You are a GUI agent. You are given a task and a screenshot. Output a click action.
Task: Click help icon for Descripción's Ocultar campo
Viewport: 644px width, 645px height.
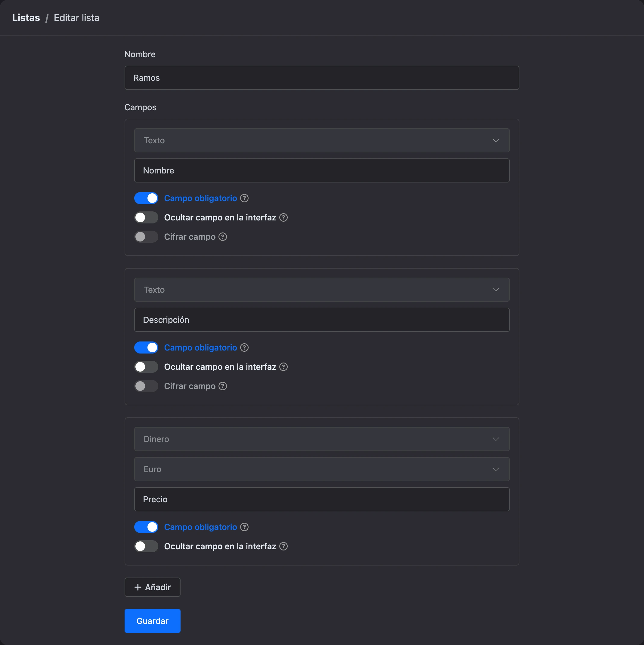283,367
